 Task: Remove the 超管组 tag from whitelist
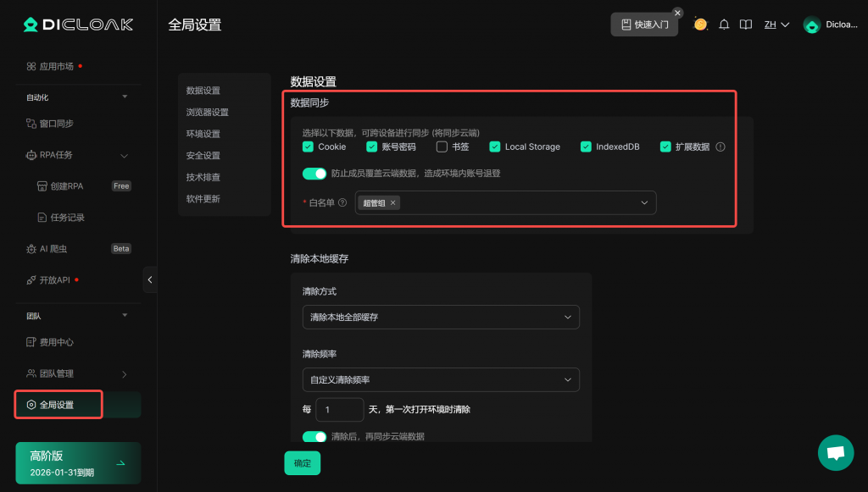[x=392, y=203]
